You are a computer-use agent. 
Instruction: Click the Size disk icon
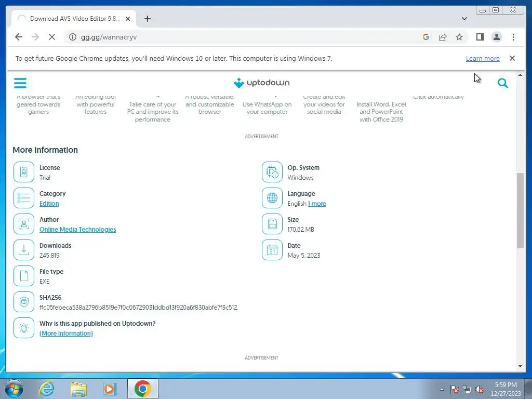272,224
